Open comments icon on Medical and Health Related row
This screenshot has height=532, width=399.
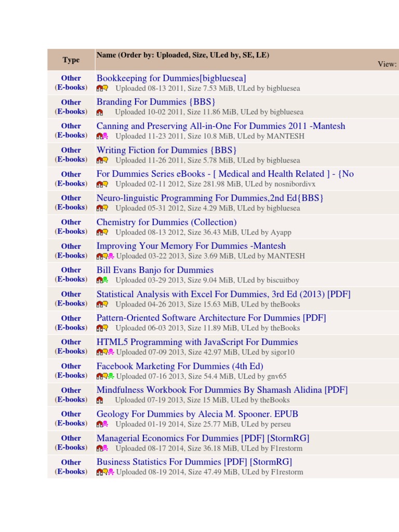coord(105,184)
